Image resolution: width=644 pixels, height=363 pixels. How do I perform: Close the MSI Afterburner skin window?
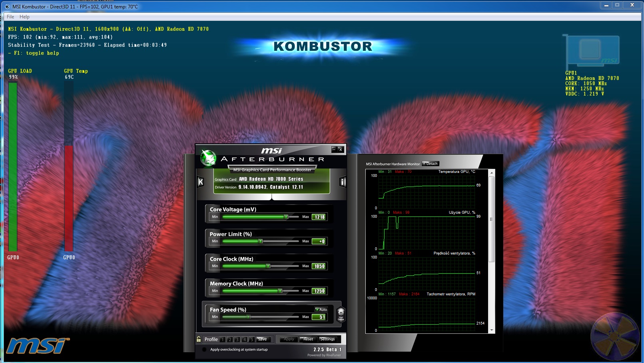(341, 149)
